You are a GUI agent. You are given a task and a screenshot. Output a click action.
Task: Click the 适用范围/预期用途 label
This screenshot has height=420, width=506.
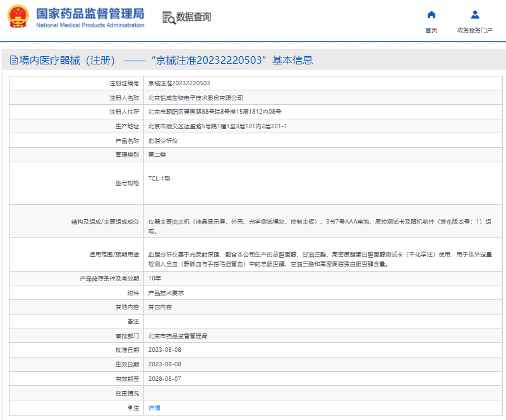[x=114, y=255]
